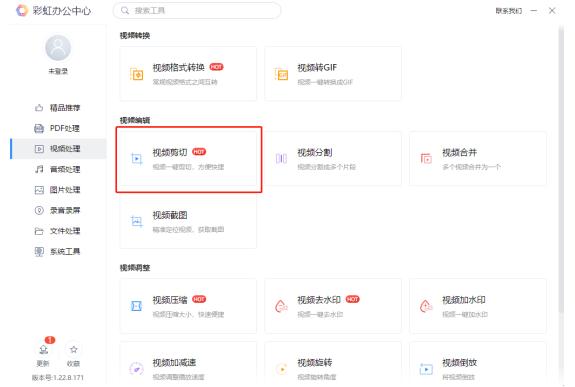Click the 彩虹办公中心 logo icon
The image size is (575, 387).
(x=22, y=11)
